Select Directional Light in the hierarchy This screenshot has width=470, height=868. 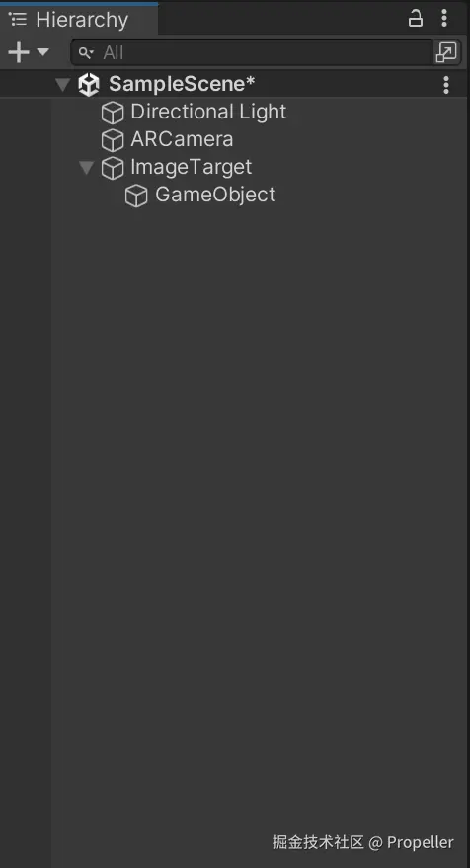[208, 112]
